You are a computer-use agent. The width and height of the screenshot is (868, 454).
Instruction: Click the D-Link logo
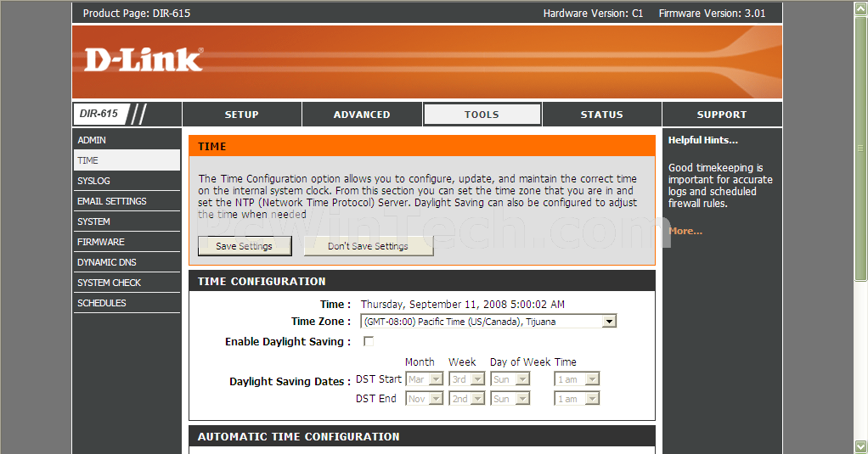[144, 59]
